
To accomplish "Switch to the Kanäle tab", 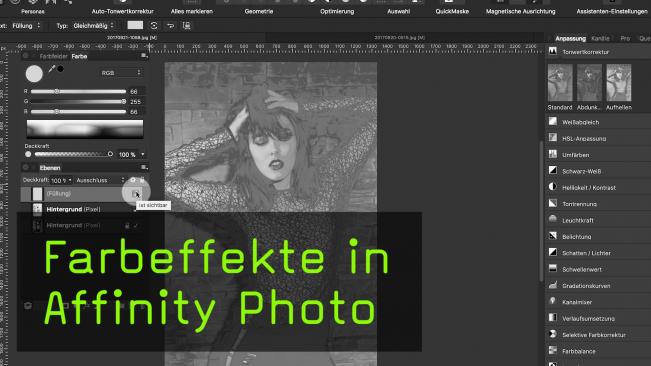I will (x=600, y=39).
